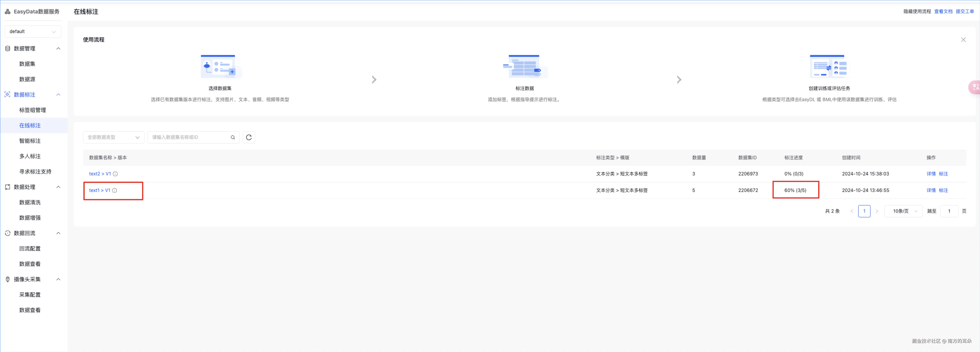Screen dimensions: 980x352
Task: Click the info icon next to text2 > V1
Action: click(x=115, y=174)
